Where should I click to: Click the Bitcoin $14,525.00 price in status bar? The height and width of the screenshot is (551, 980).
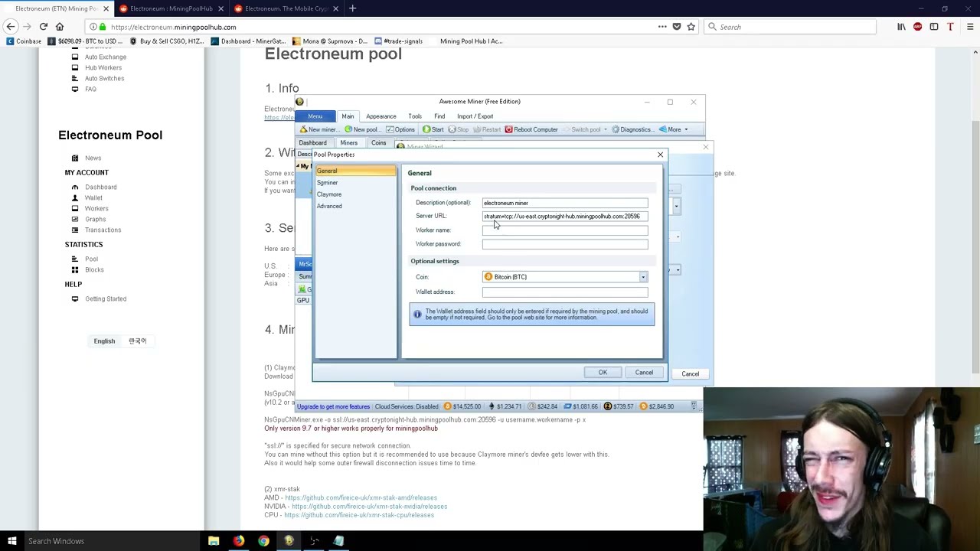tap(462, 406)
